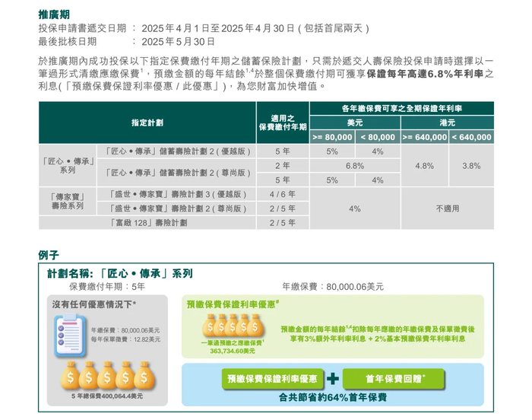Click the >= 80,000 column header
The height and width of the screenshot is (420, 532).
click(x=333, y=137)
